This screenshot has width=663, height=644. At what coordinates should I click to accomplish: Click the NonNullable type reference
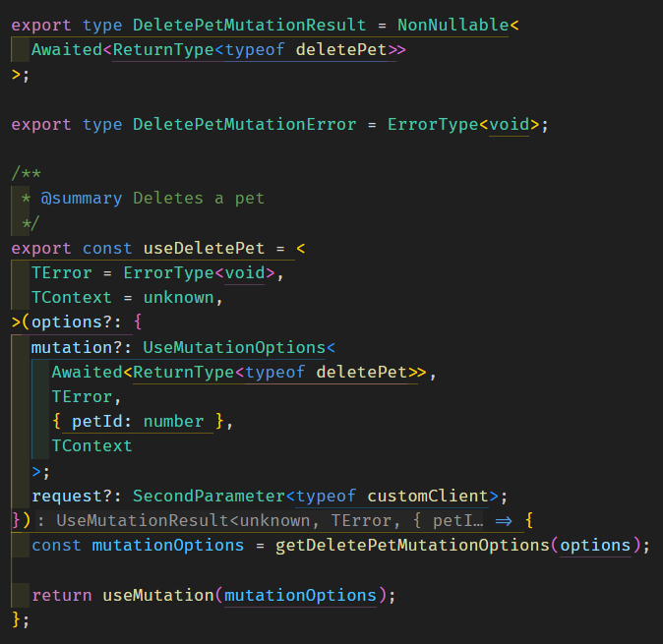[x=452, y=26]
